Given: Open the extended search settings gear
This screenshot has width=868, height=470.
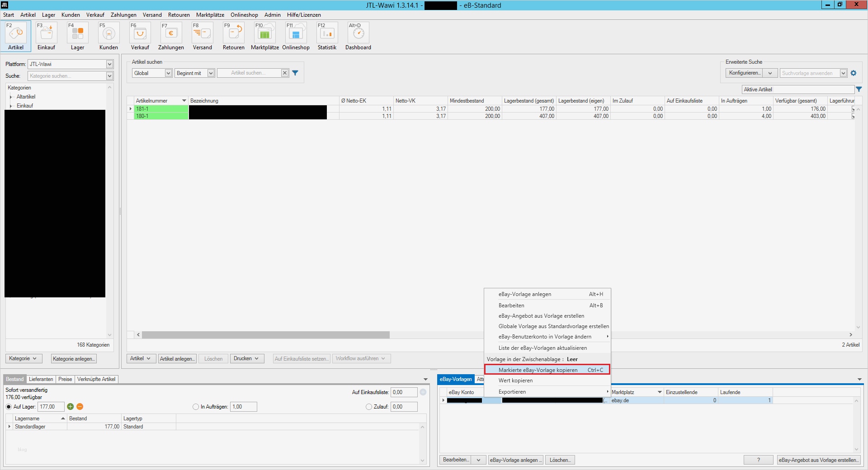Looking at the screenshot, I should click(x=854, y=73).
